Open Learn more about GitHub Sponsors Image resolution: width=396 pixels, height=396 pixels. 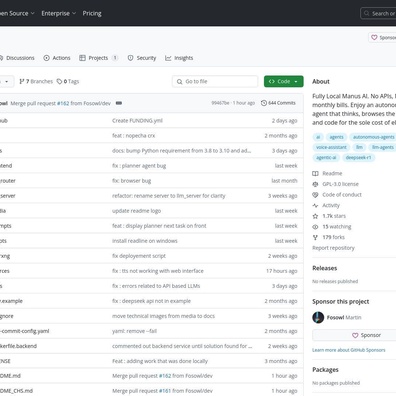pyautogui.click(x=349, y=350)
